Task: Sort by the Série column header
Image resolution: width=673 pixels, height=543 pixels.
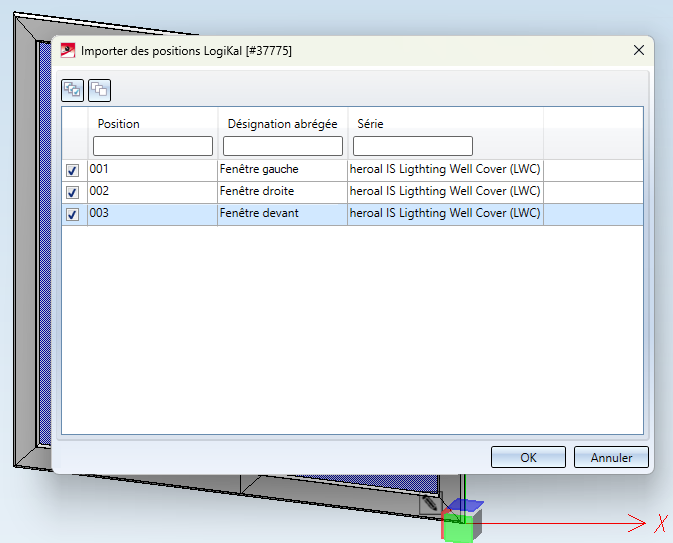Action: 370,124
